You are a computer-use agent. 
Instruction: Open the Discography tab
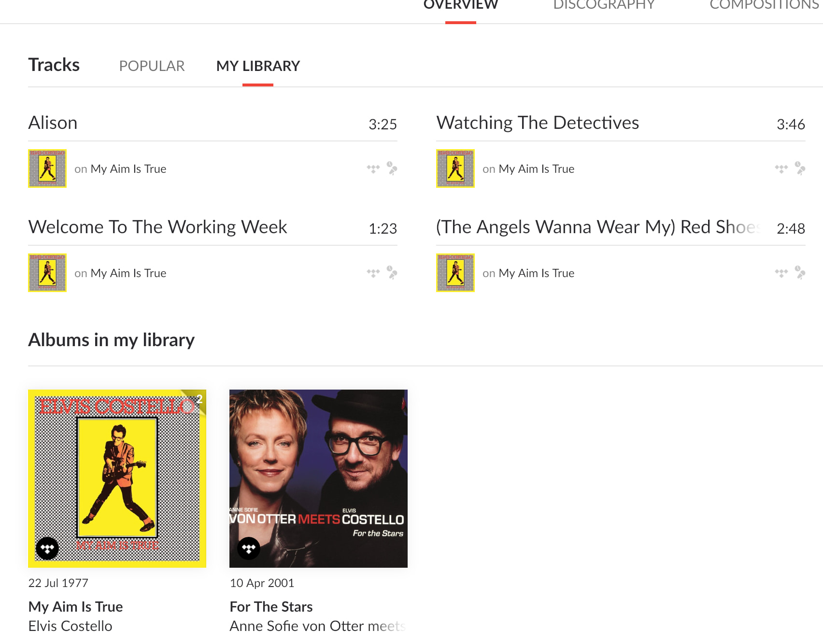604,6
